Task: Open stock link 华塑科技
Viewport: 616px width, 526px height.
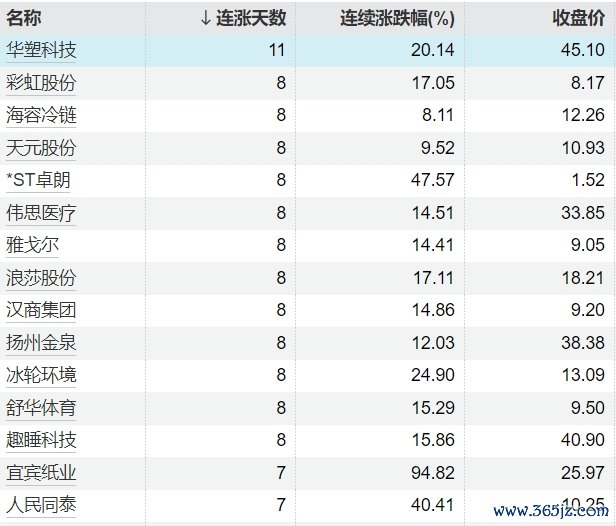Action: (41, 50)
